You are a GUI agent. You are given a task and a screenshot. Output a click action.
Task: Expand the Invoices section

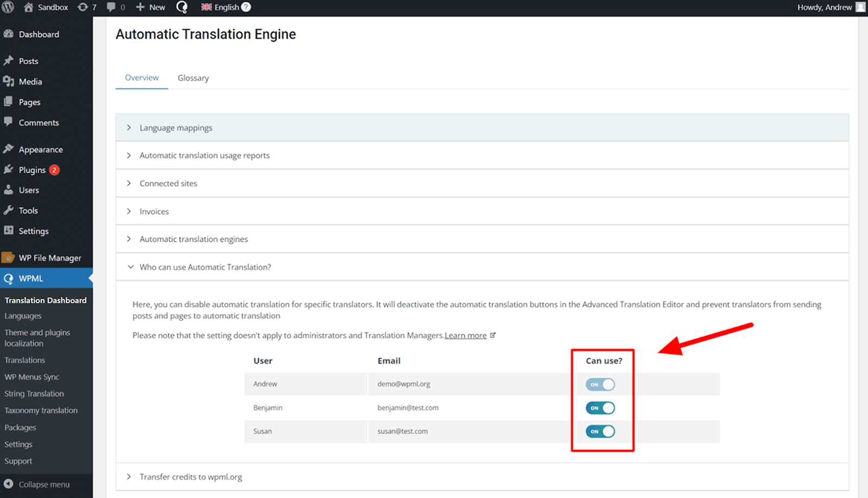point(482,211)
